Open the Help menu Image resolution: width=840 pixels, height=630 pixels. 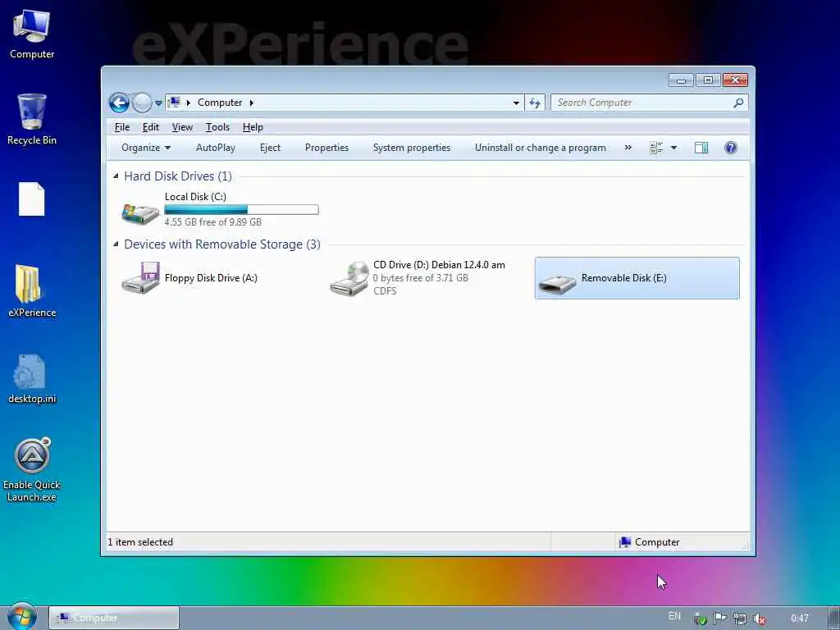tap(253, 127)
